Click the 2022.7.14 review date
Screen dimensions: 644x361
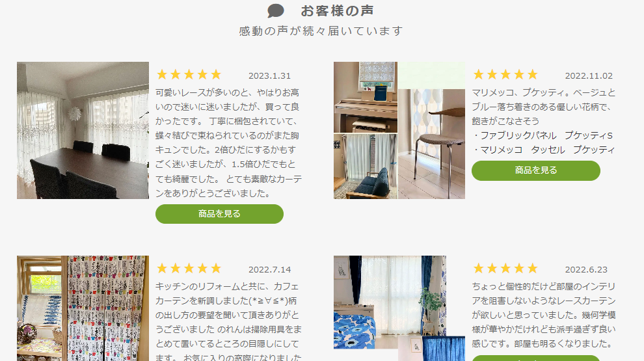point(269,270)
